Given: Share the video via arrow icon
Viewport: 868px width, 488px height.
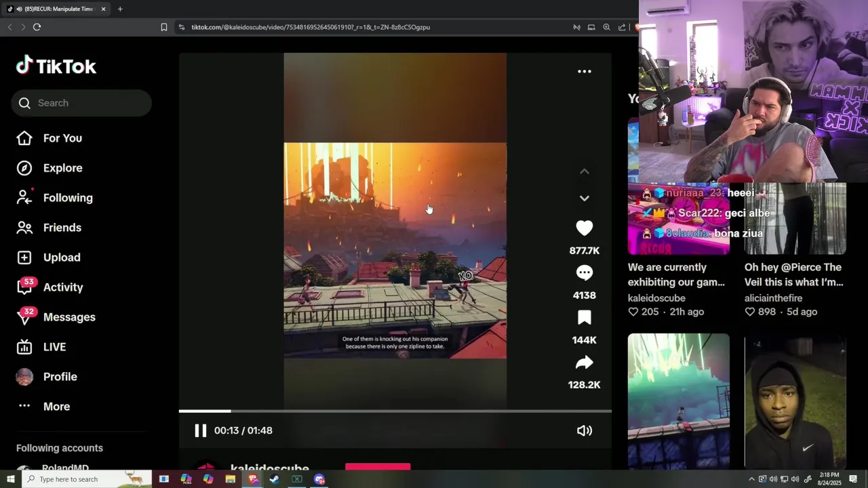Looking at the screenshot, I should coord(584,363).
